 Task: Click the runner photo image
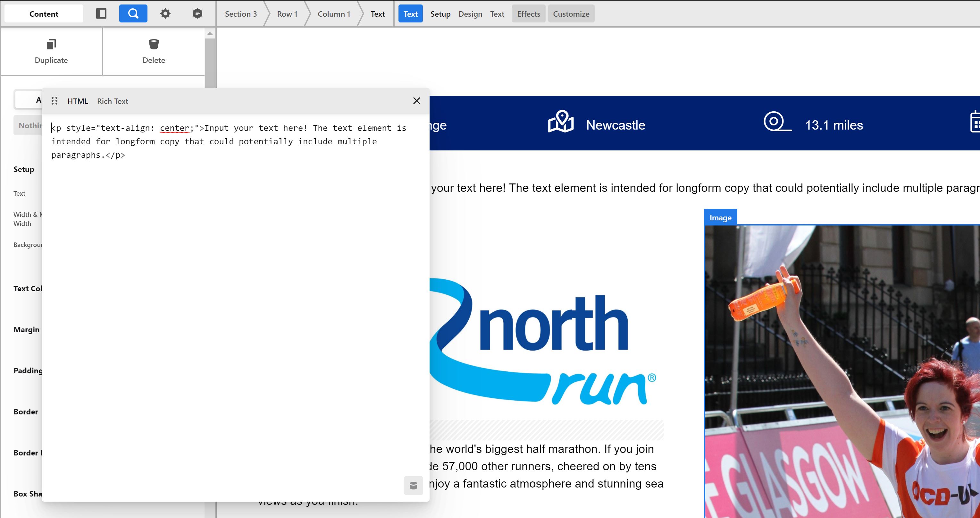pos(842,371)
